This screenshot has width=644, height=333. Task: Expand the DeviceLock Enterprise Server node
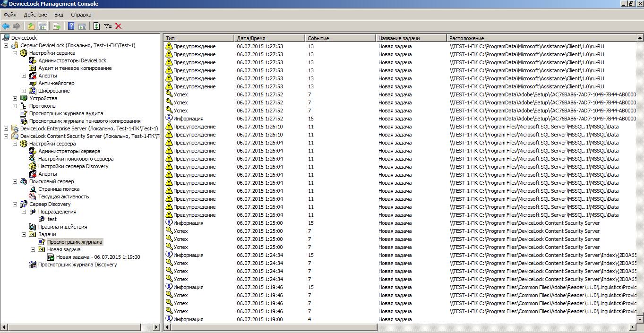coord(6,129)
